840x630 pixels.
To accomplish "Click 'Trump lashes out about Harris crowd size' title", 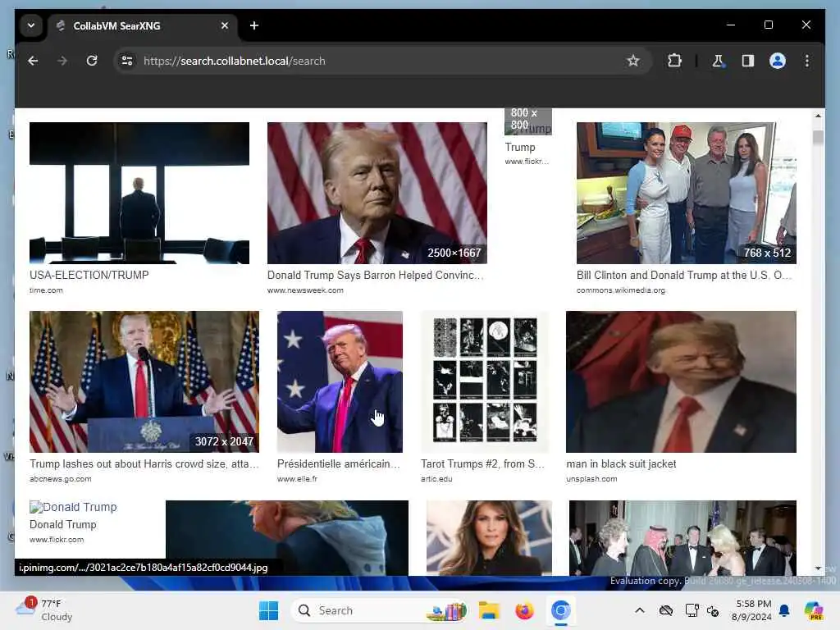I will pyautogui.click(x=144, y=464).
